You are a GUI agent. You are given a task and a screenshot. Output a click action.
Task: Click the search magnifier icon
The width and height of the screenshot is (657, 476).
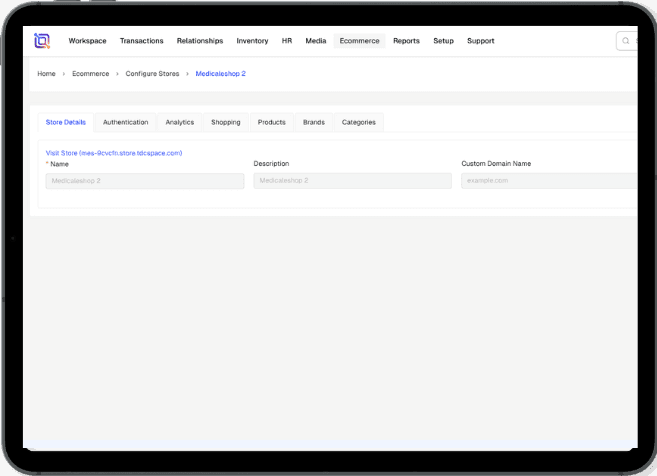click(626, 41)
